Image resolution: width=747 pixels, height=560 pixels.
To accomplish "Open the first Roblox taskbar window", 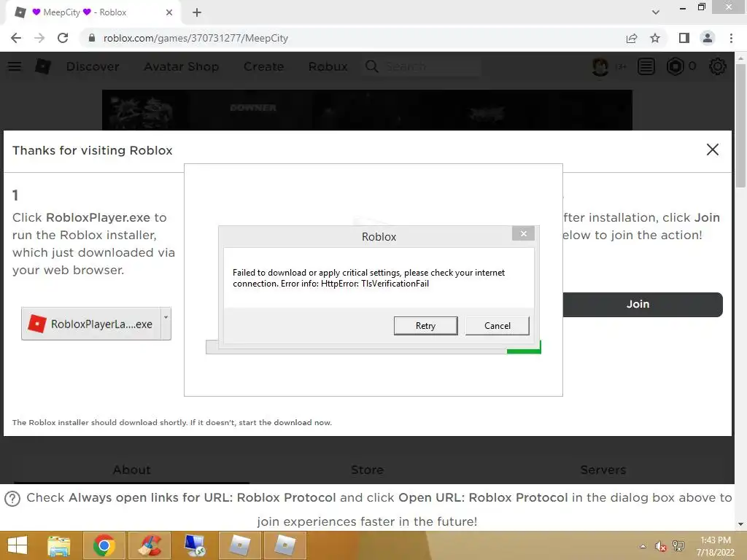I will 239,545.
